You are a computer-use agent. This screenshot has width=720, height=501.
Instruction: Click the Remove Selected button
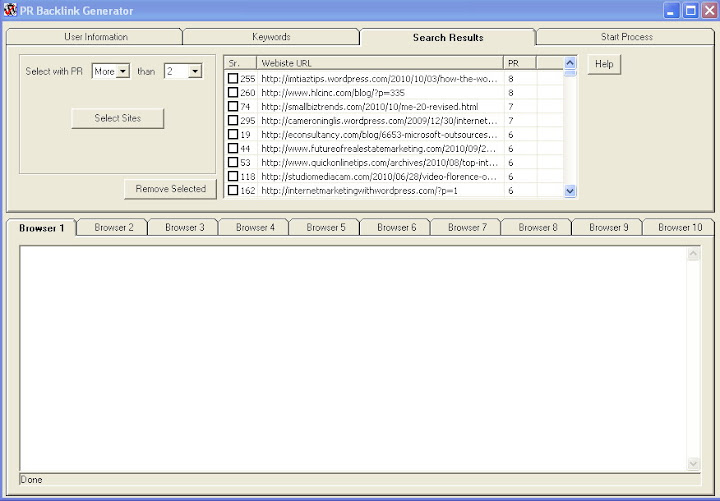coord(170,188)
